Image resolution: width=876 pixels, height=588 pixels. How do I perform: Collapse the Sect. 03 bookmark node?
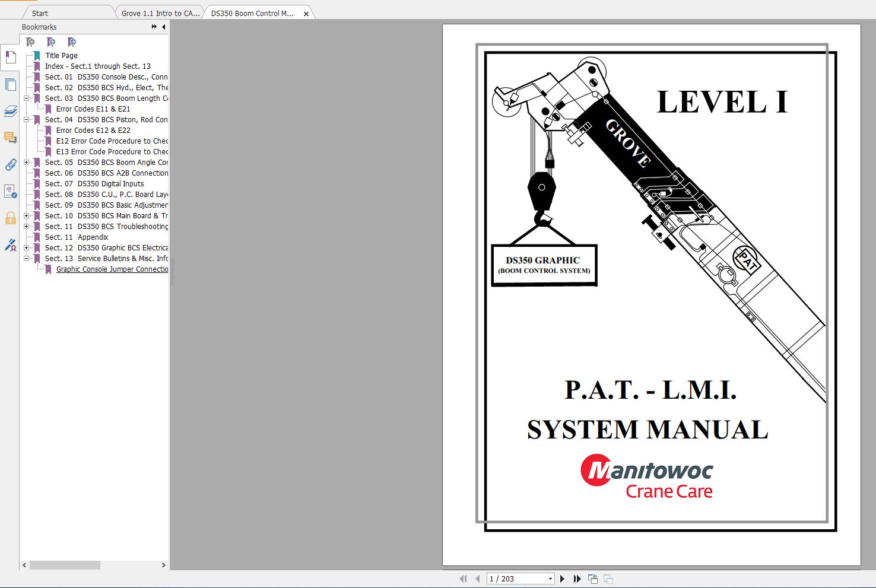(26, 98)
